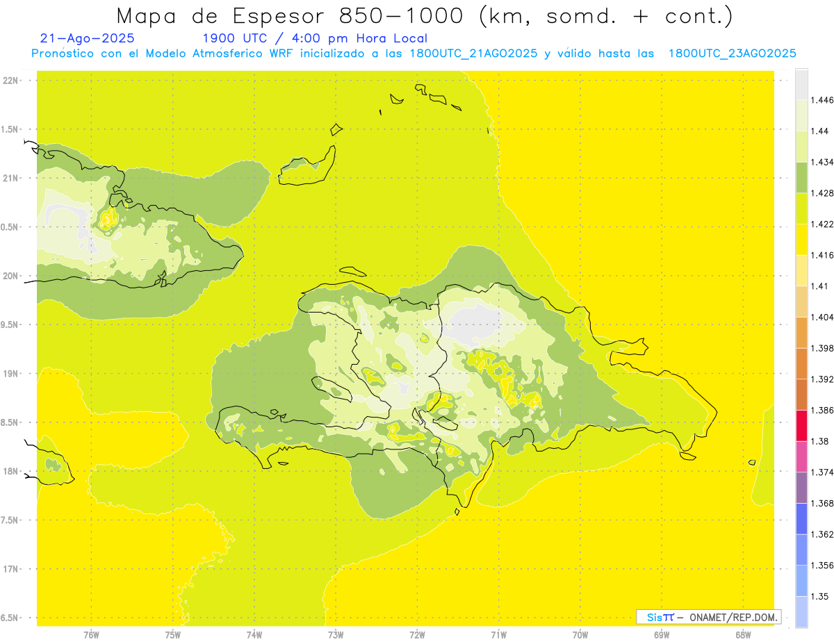Image resolution: width=834 pixels, height=644 pixels.
Task: Click the legend value 1.35
Action: pos(821,596)
